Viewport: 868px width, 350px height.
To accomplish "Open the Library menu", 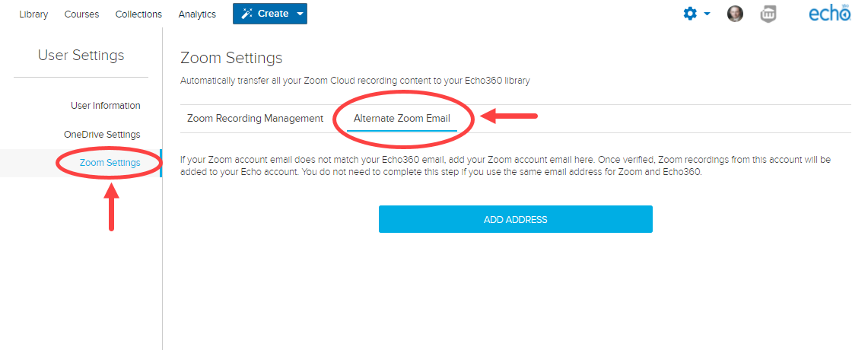I will 33,14.
